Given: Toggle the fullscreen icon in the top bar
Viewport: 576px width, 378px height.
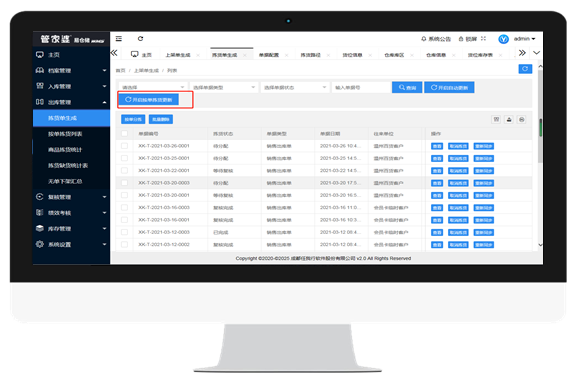Looking at the screenshot, I should click(x=483, y=39).
